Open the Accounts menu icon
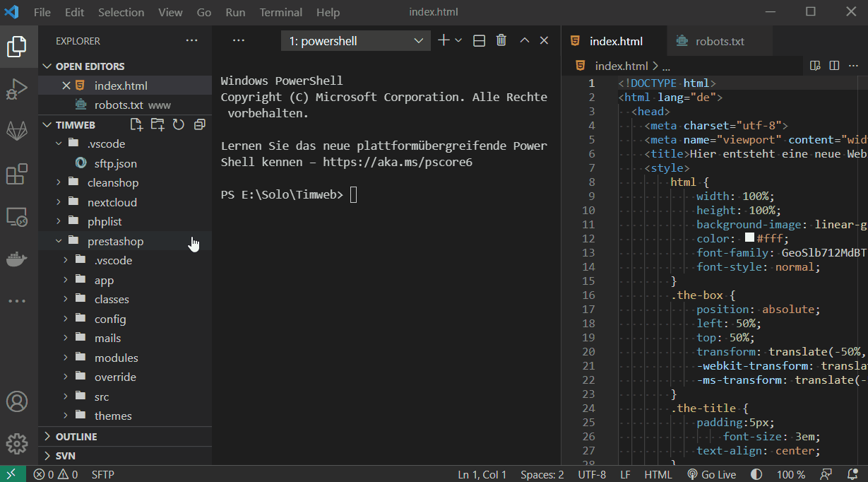This screenshot has height=482, width=868. point(17,401)
